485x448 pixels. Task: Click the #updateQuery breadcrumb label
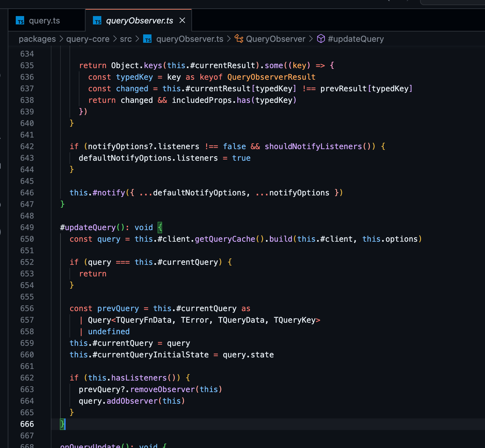coord(355,39)
